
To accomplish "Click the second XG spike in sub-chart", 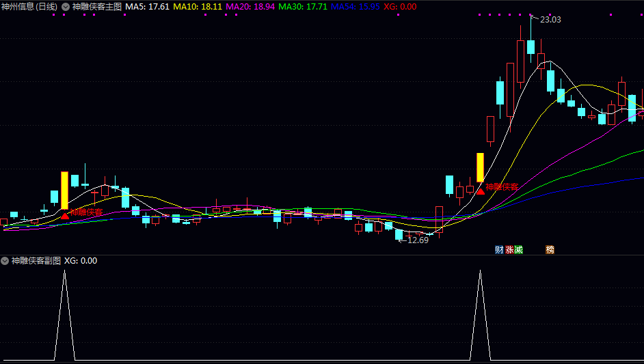I will point(480,315).
